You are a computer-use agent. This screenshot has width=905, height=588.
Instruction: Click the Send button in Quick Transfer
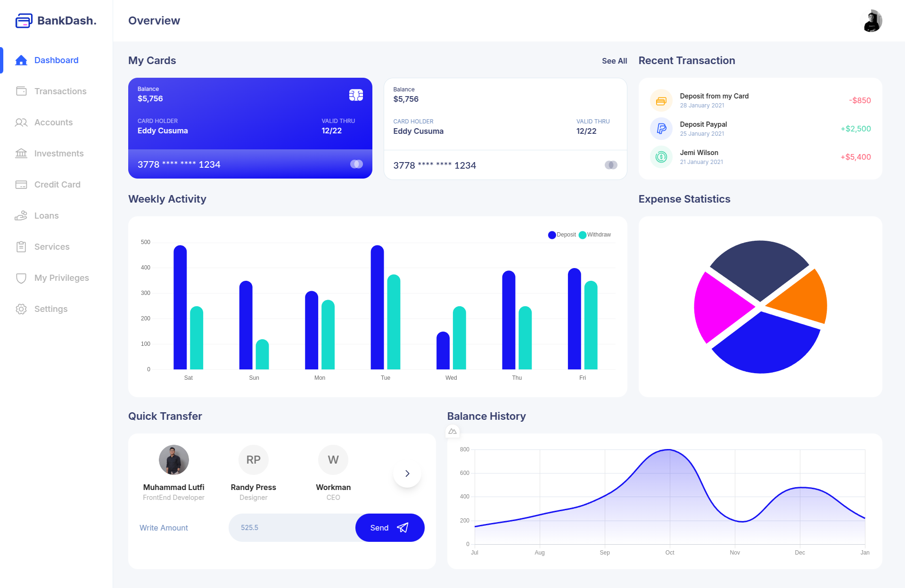click(x=390, y=527)
